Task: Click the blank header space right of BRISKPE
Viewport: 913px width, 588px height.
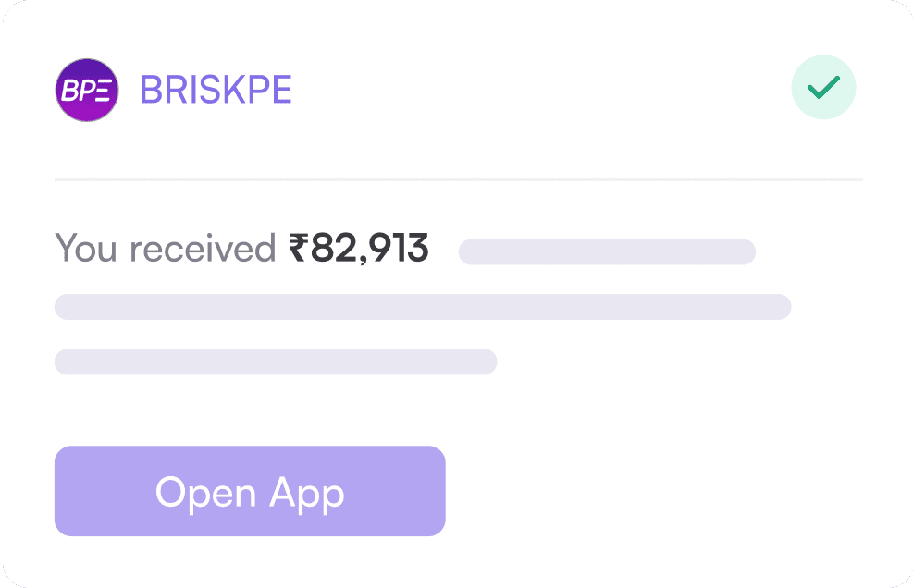Action: pos(537,90)
